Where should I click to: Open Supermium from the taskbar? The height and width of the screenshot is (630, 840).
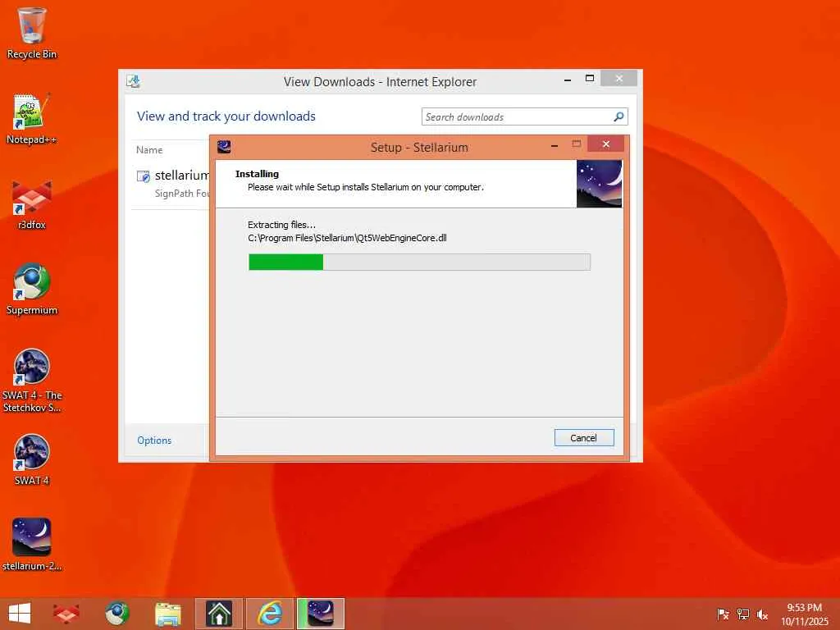[x=117, y=614]
